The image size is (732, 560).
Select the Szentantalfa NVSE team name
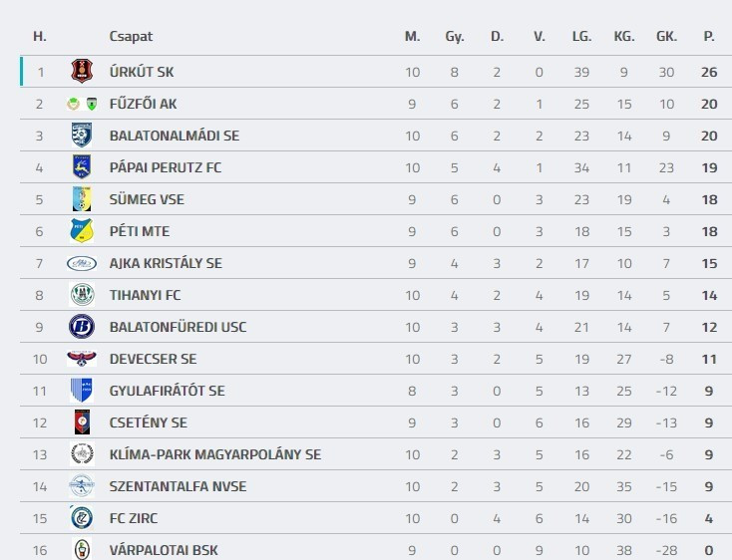[x=178, y=486]
